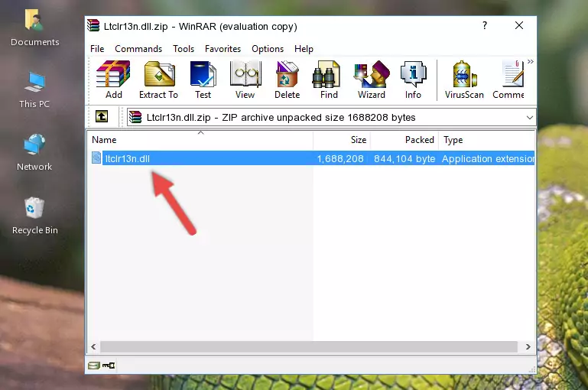Image resolution: width=588 pixels, height=390 pixels.
Task: Open the Help menu
Action: pyautogui.click(x=304, y=49)
